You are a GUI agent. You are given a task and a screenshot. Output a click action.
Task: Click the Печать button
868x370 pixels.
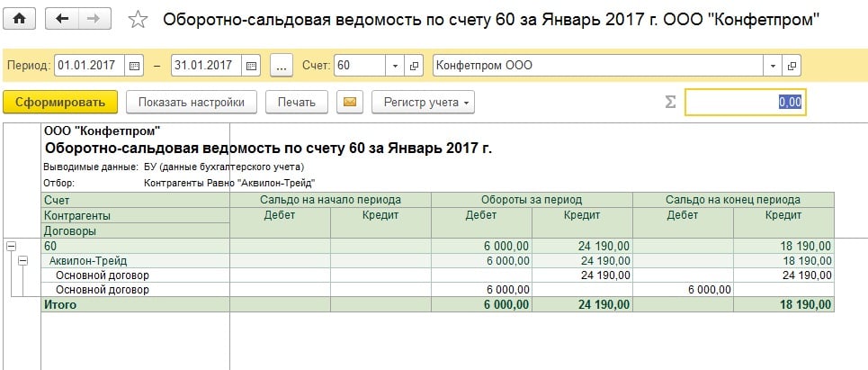297,102
